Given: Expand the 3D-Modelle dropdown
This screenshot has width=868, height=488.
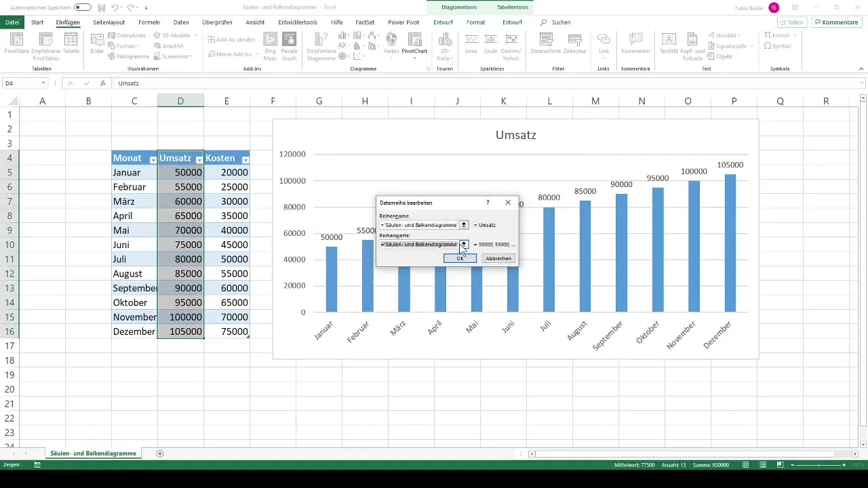Looking at the screenshot, I should pyautogui.click(x=196, y=35).
